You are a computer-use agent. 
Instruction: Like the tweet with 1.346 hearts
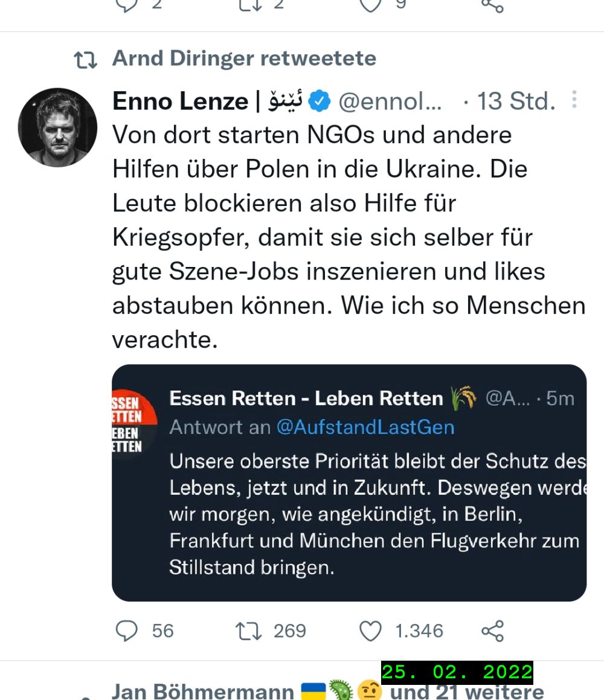[371, 631]
